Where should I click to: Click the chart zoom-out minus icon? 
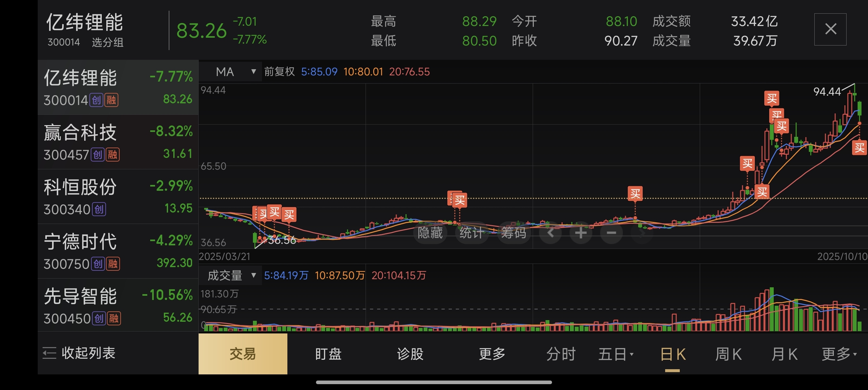pyautogui.click(x=611, y=233)
